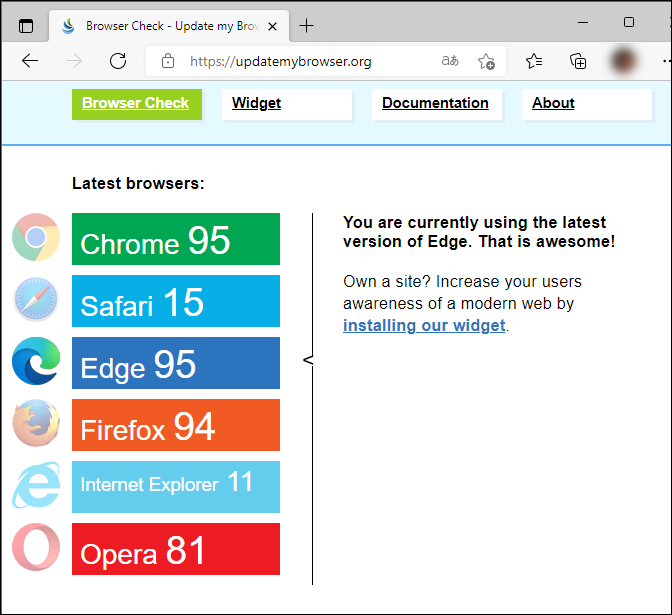Image resolution: width=672 pixels, height=615 pixels.
Task: Click the Chrome 95 green banner
Action: pyautogui.click(x=176, y=239)
